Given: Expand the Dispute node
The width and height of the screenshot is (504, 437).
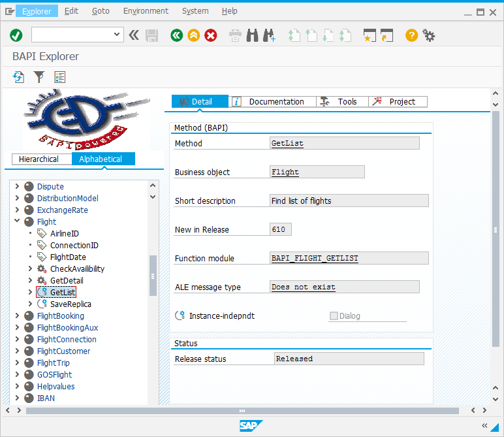Looking at the screenshot, I should (x=17, y=186).
